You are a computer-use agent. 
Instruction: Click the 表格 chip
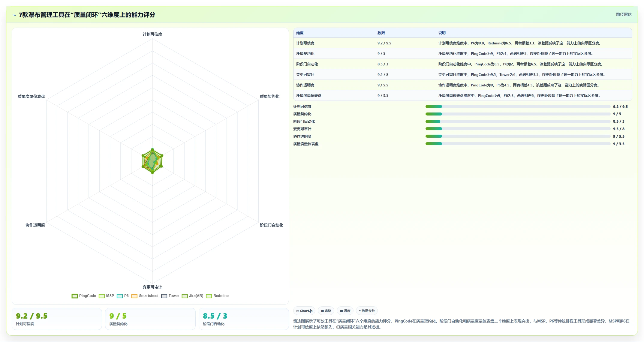(326, 311)
